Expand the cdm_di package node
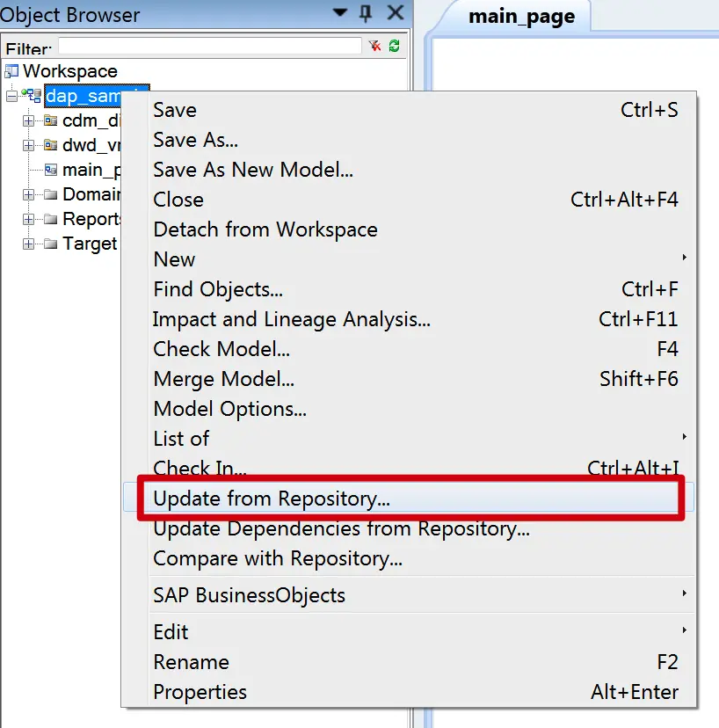719x728 pixels. tap(28, 120)
